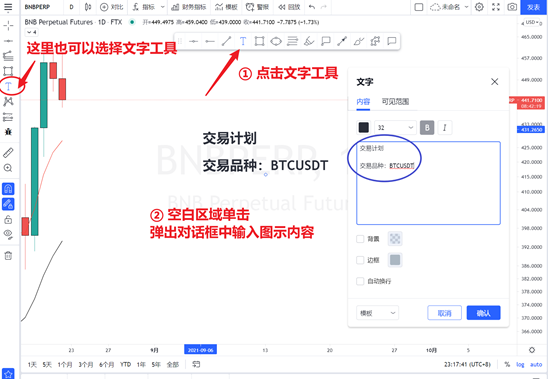Click inside the text content input area
The image size is (548, 379).
(x=428, y=183)
